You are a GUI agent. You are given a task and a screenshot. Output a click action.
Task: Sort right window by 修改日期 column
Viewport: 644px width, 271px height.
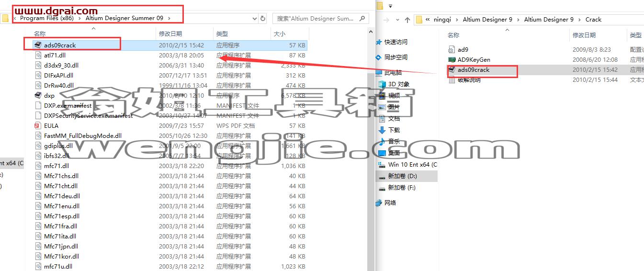(x=584, y=35)
